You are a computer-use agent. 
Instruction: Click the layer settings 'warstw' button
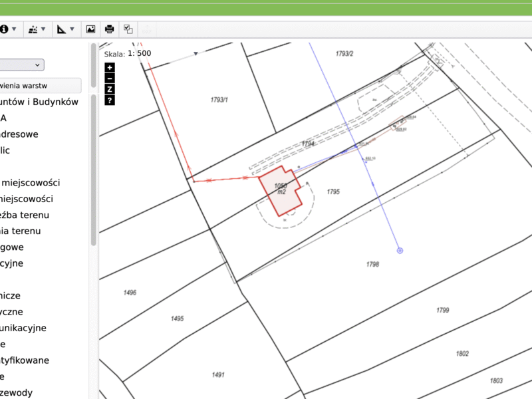pos(40,86)
